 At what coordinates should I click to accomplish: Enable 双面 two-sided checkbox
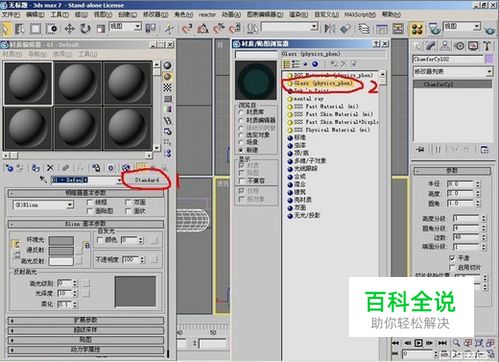(128, 202)
